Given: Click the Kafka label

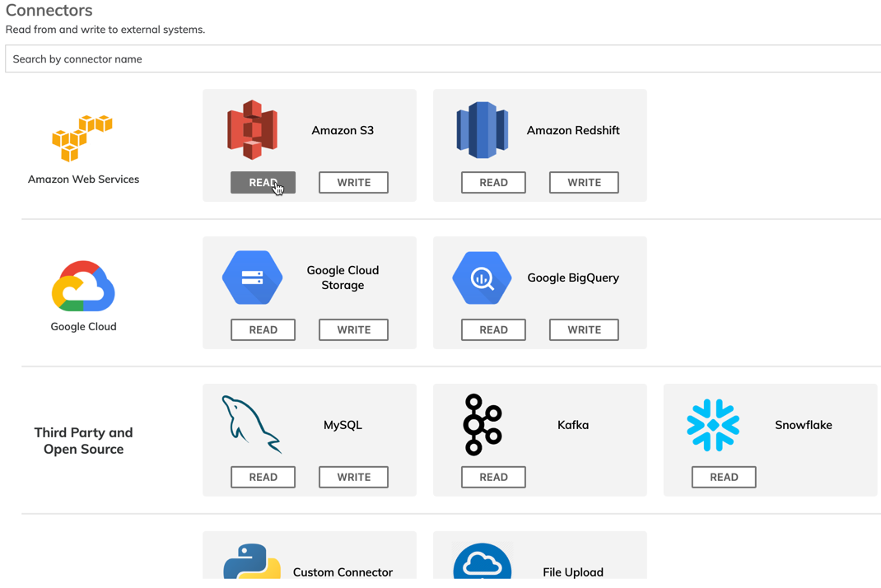Looking at the screenshot, I should 573,425.
